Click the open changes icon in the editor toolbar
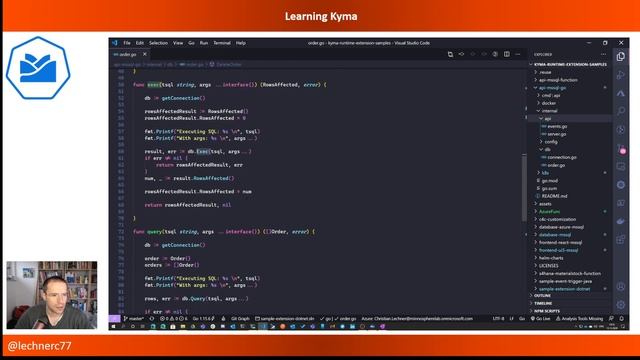Image resolution: width=640 pixels, height=360 pixels. [450, 54]
